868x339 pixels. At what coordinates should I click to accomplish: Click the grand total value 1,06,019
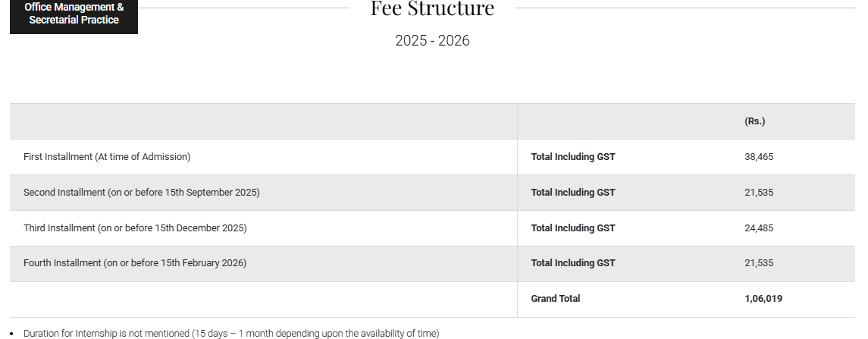pyautogui.click(x=763, y=299)
